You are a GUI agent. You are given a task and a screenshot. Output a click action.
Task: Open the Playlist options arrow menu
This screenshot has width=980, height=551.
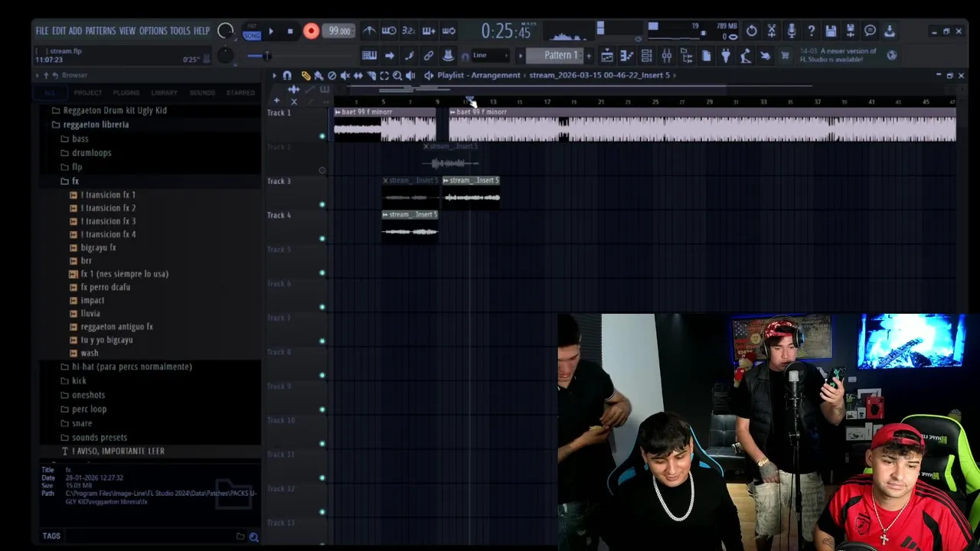(x=274, y=76)
